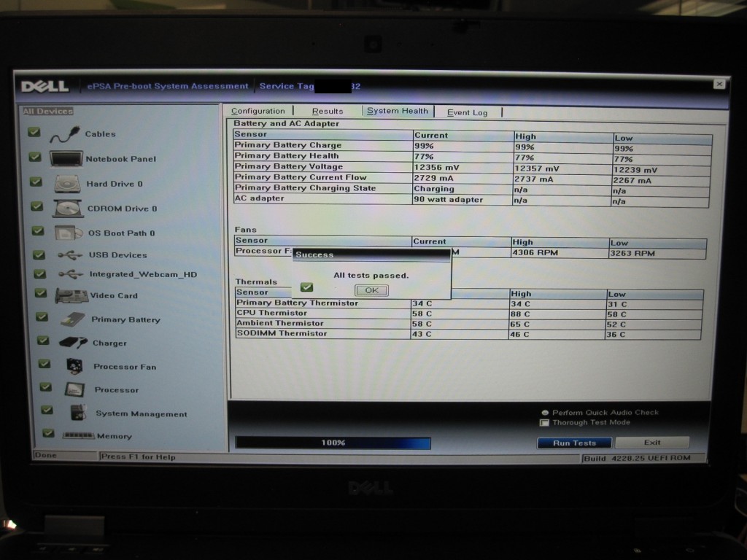Click 'Press F1 for Help' status text

138,456
